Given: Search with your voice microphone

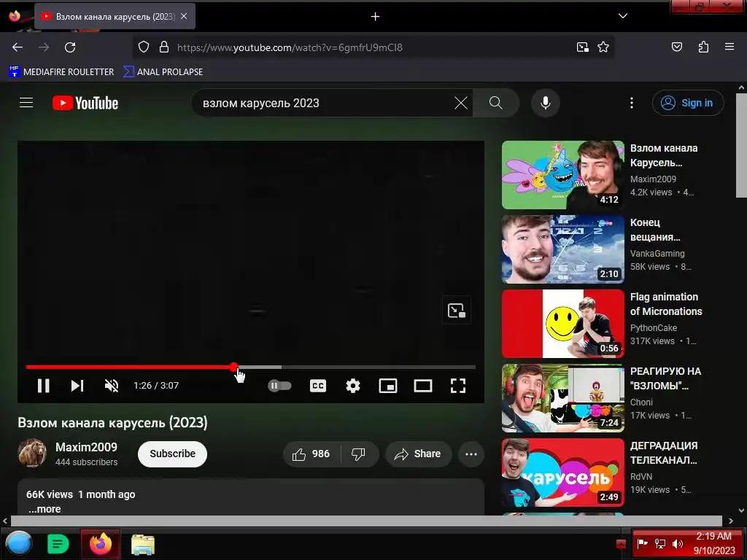Looking at the screenshot, I should click(x=546, y=103).
